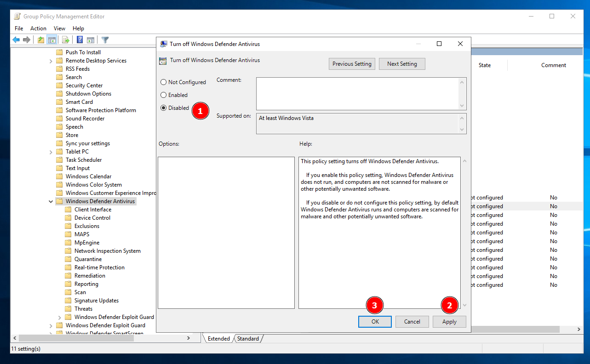Switch to the Standard tab
The height and width of the screenshot is (364, 590).
pyautogui.click(x=248, y=339)
